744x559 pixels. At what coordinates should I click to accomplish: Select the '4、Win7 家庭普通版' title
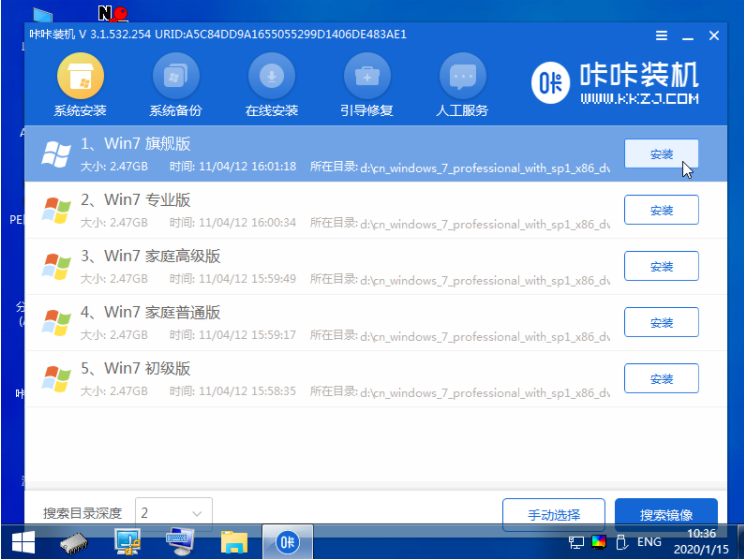pyautogui.click(x=150, y=312)
